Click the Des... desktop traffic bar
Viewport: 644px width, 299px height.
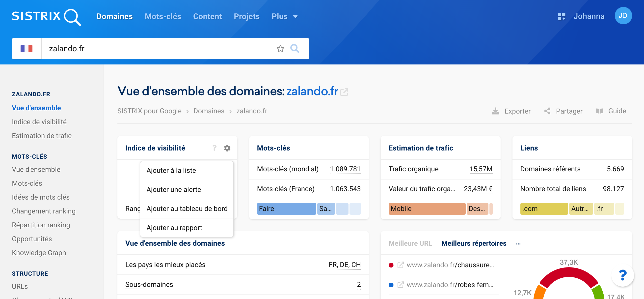click(477, 209)
